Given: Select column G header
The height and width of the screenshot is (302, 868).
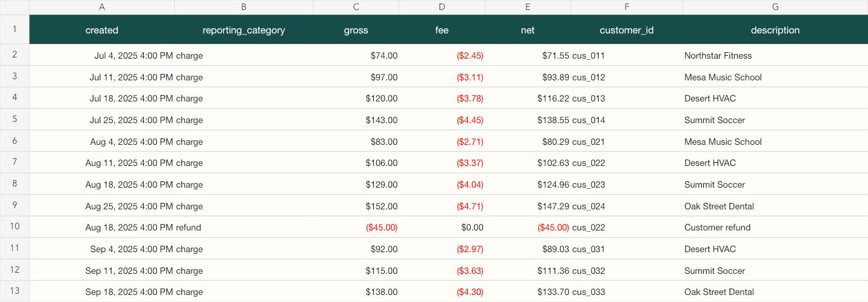Looking at the screenshot, I should tap(775, 7).
